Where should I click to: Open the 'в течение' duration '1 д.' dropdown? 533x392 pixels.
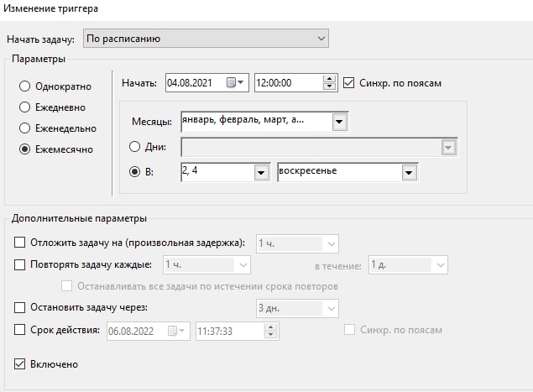point(408,265)
